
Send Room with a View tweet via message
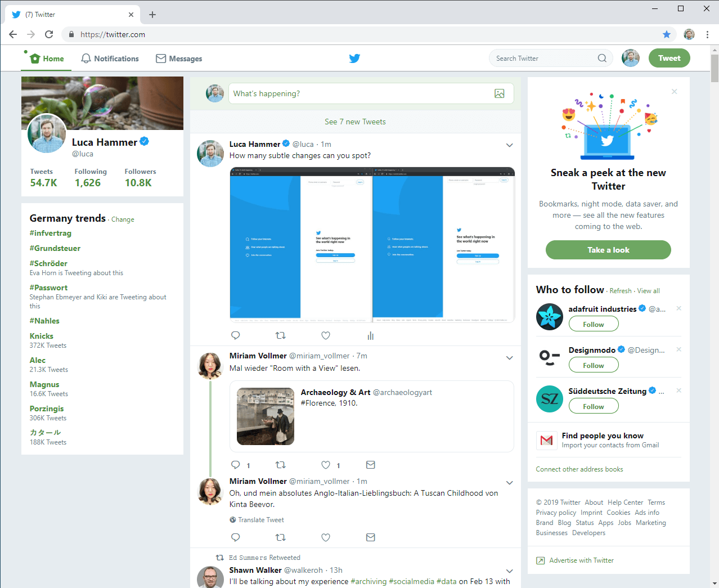pyautogui.click(x=371, y=465)
